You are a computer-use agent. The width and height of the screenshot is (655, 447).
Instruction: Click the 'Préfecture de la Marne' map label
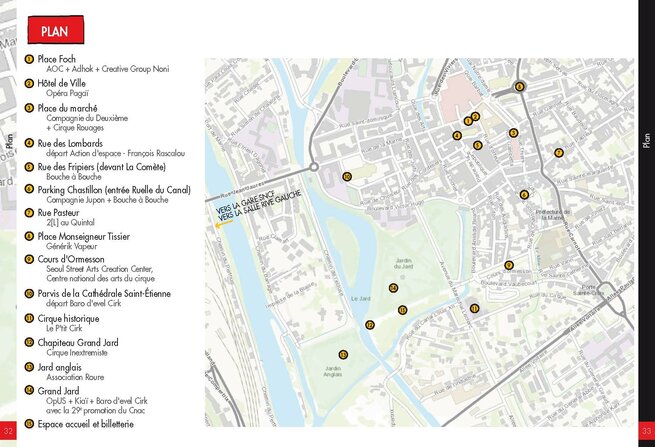(x=553, y=214)
